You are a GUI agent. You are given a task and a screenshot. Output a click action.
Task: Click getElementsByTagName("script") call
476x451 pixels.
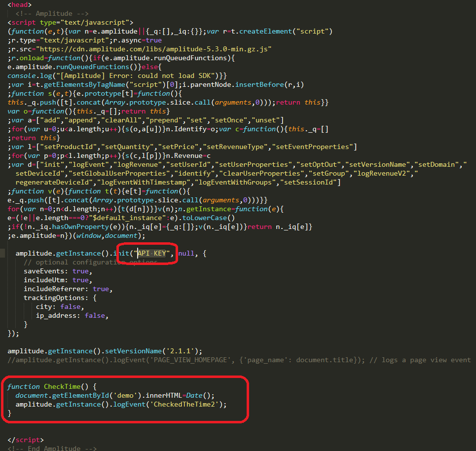pyautogui.click(x=105, y=84)
